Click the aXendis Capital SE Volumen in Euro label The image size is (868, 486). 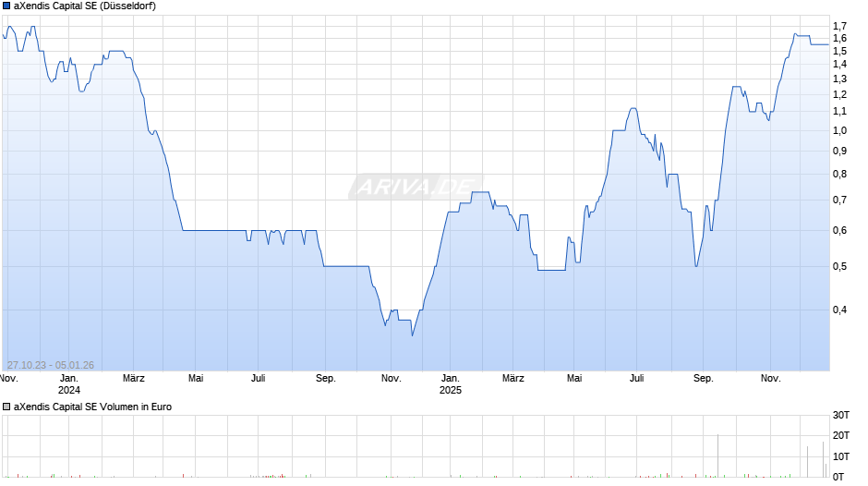tap(92, 407)
